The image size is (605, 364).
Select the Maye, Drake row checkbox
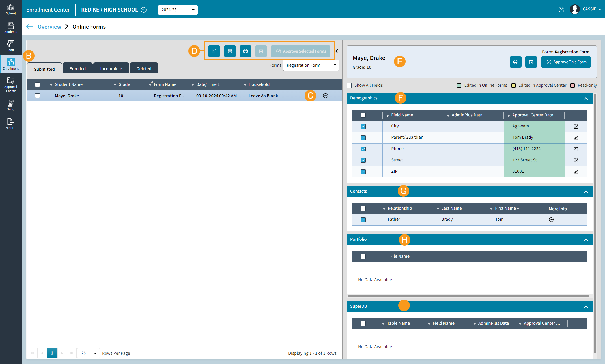[37, 96]
